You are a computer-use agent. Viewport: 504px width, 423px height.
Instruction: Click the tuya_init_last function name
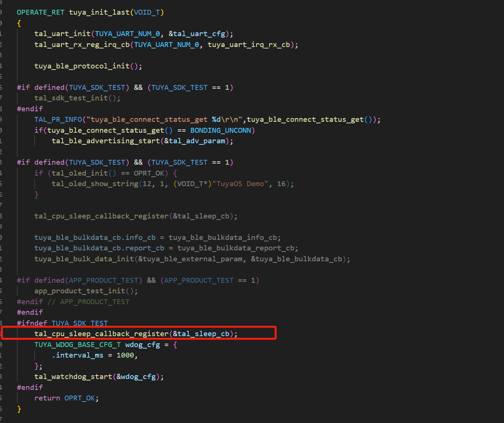click(x=99, y=12)
